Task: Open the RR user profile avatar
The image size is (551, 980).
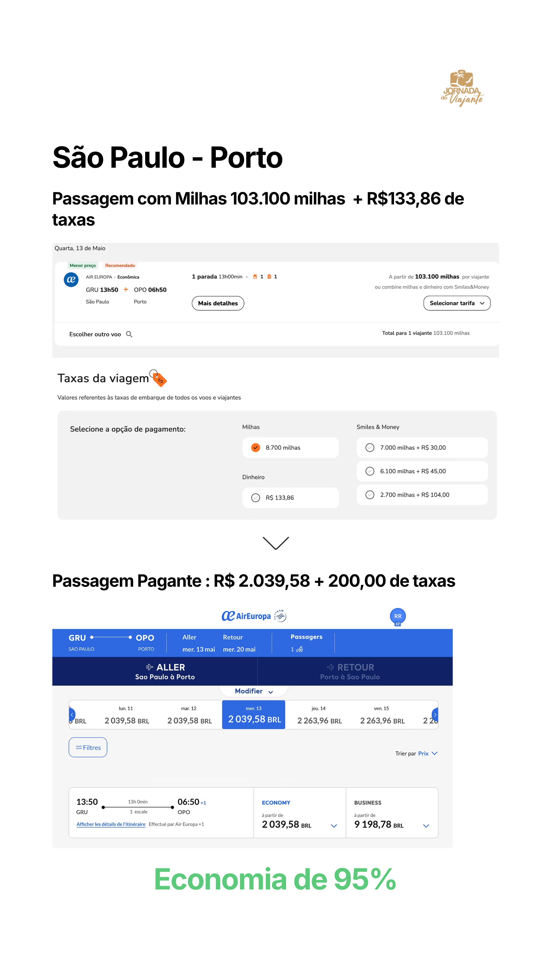Action: click(398, 616)
